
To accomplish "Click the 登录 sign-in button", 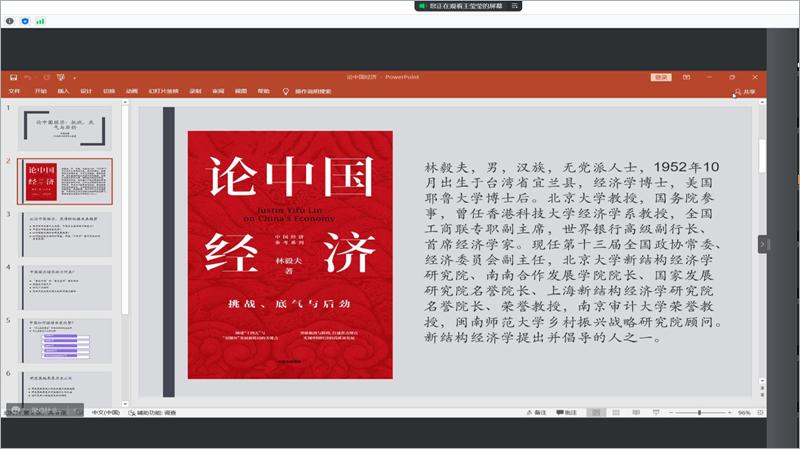I will coord(661,77).
